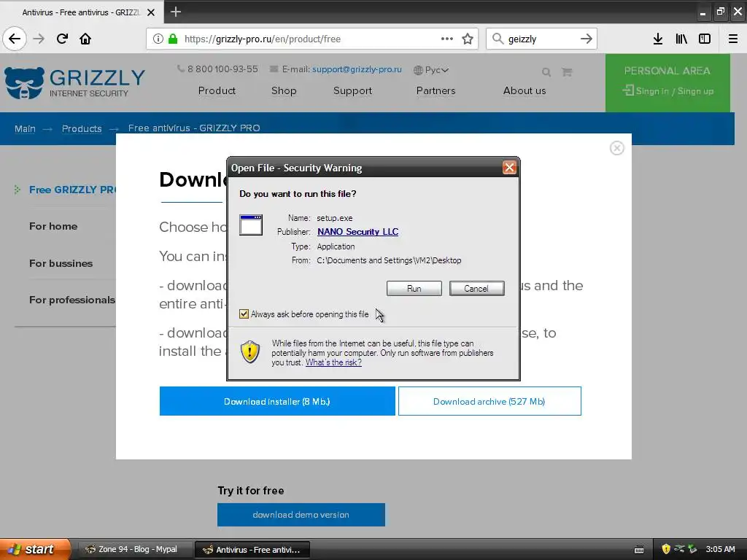Toggle the browser sidebar icon
Screen dimensions: 747x560
705,39
